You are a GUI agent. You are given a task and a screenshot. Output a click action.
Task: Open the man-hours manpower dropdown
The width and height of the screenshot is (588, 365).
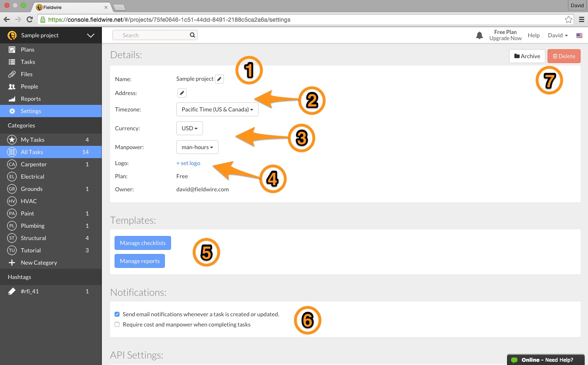[x=197, y=147]
